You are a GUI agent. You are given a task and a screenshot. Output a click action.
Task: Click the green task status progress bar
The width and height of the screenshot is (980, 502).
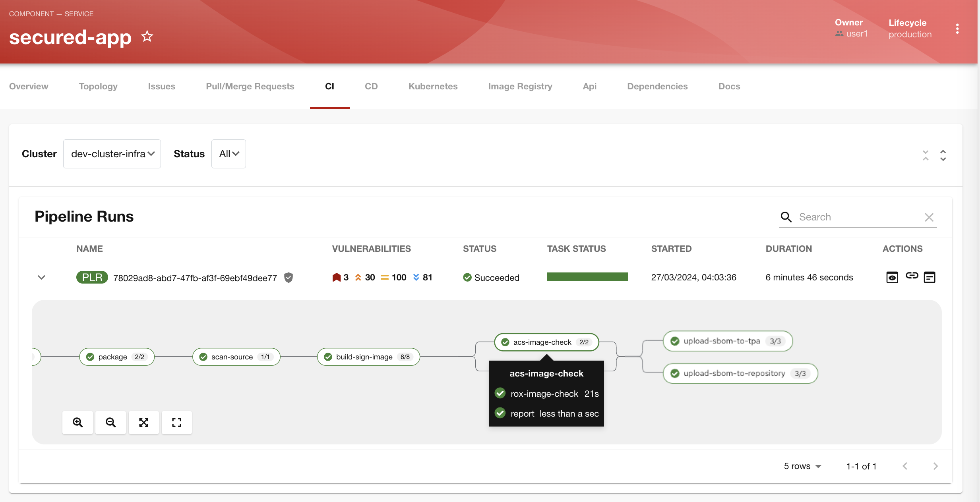[587, 277]
